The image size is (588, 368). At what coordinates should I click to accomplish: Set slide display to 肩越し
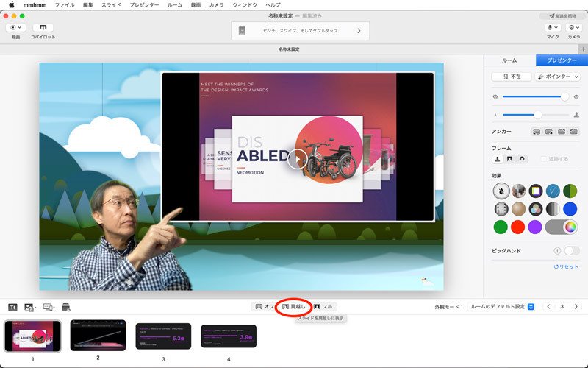tap(294, 306)
